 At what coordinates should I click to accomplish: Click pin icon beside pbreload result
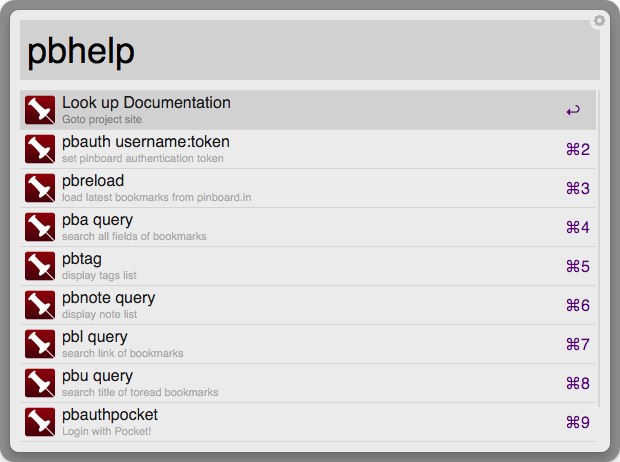click(40, 188)
